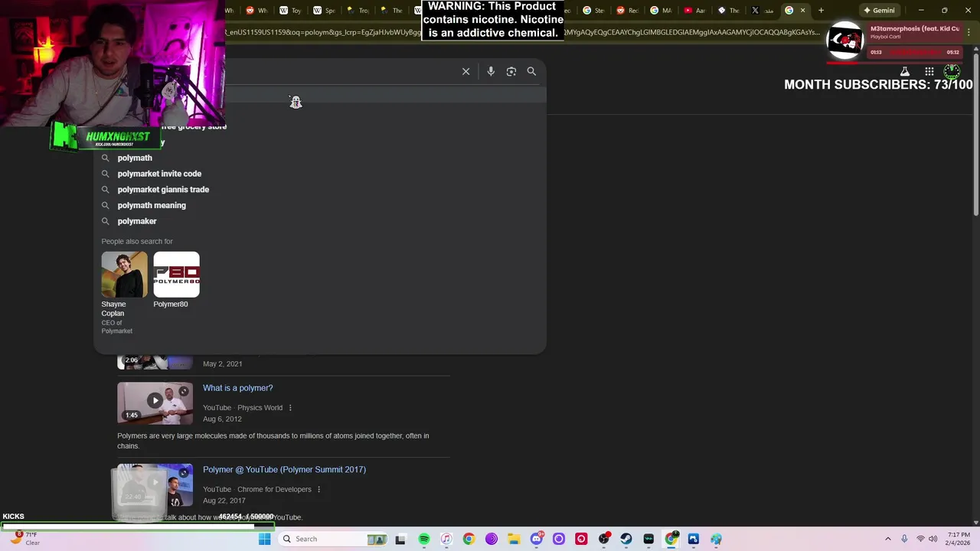Click the Chrome address bar URL
Screen dimensions: 980x551
coord(523,32)
